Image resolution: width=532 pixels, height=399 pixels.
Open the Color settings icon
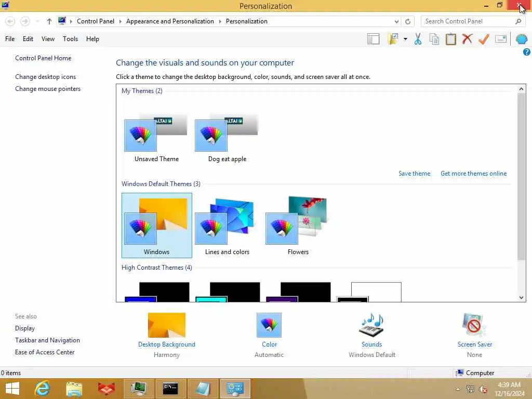269,325
